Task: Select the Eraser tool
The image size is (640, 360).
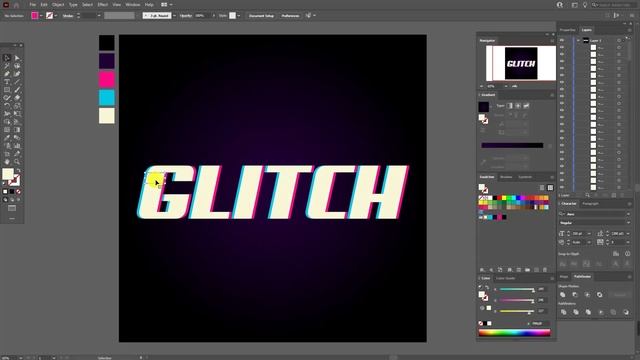Action: (17, 98)
